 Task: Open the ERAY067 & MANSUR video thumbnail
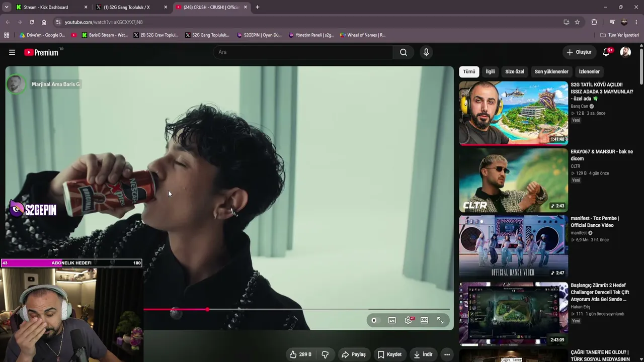pyautogui.click(x=514, y=180)
